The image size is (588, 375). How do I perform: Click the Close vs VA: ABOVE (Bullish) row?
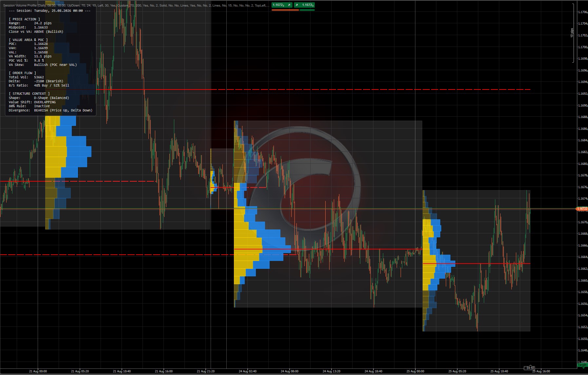[x=36, y=32]
